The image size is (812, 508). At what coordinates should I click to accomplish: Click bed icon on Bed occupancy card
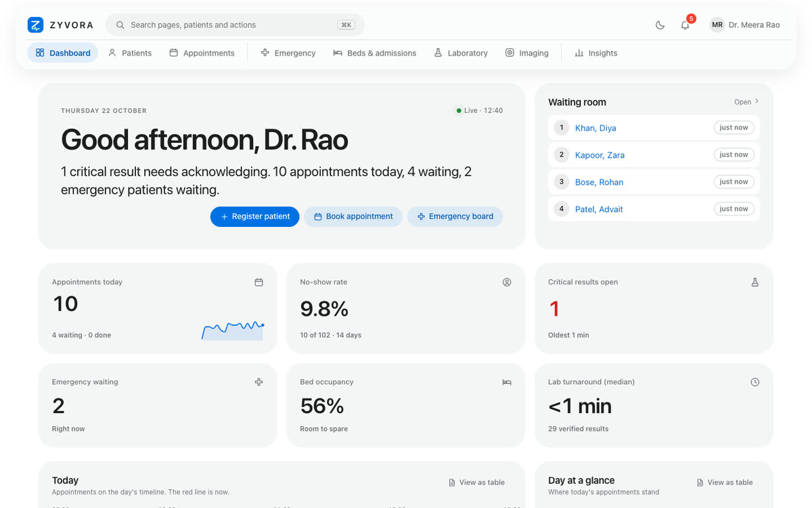[x=507, y=382]
